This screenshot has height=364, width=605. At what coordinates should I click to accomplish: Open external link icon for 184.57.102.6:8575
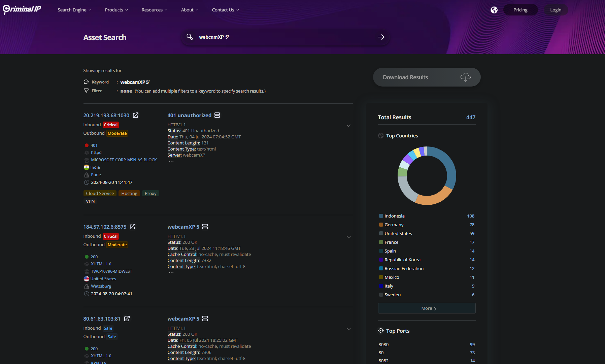pyautogui.click(x=133, y=227)
